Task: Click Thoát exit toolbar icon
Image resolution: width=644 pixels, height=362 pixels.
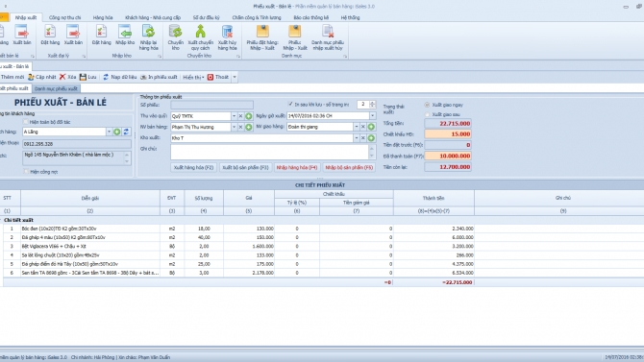Action: click(x=217, y=77)
